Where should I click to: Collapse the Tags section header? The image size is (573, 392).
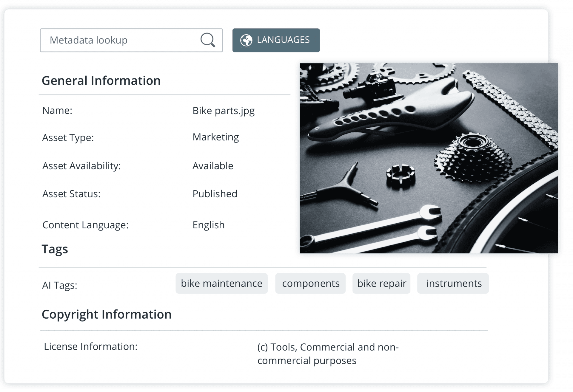[55, 249]
